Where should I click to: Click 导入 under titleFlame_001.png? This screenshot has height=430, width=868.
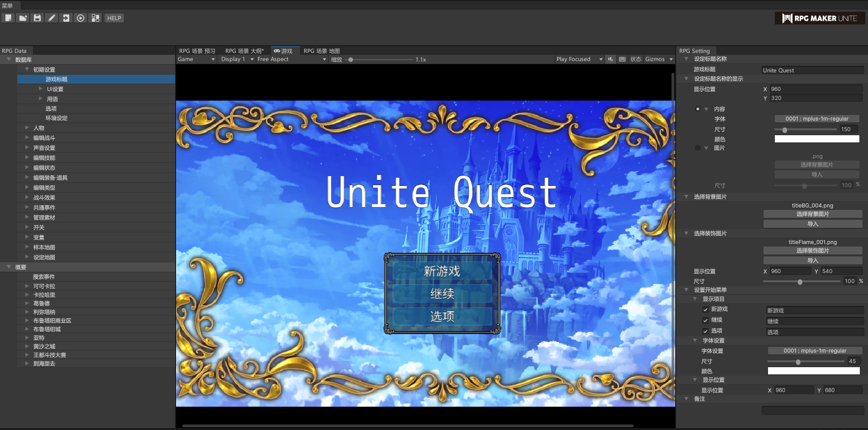click(813, 260)
